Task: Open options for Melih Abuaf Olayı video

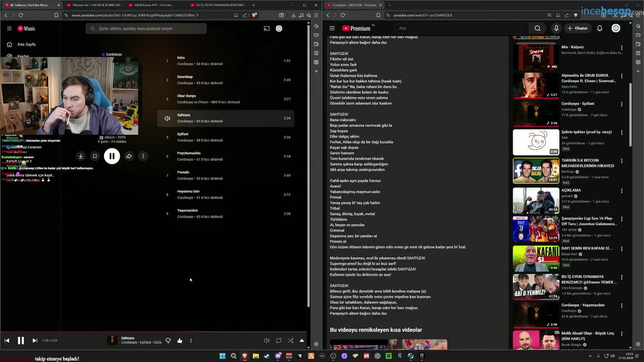Action: [x=622, y=334]
